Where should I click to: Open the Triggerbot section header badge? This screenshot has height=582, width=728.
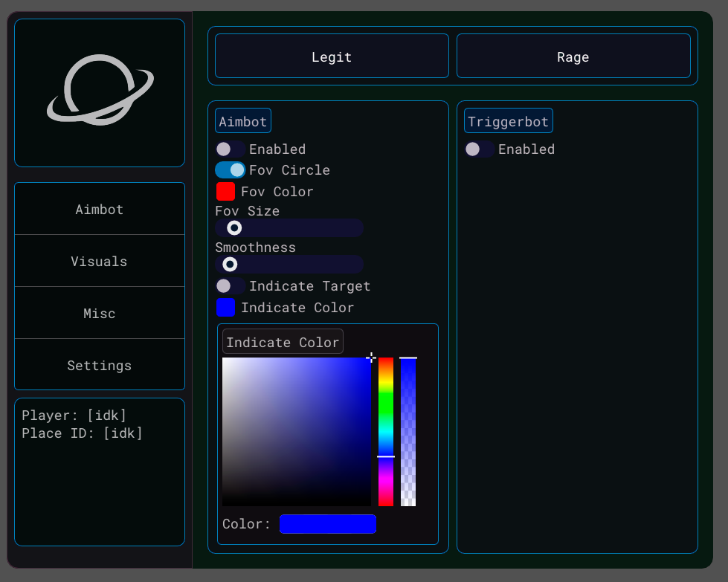508,120
